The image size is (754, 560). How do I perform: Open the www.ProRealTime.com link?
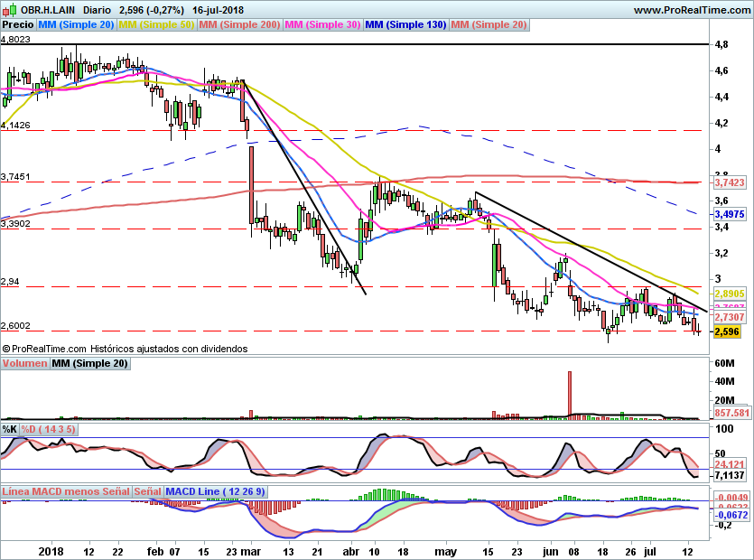[691, 10]
